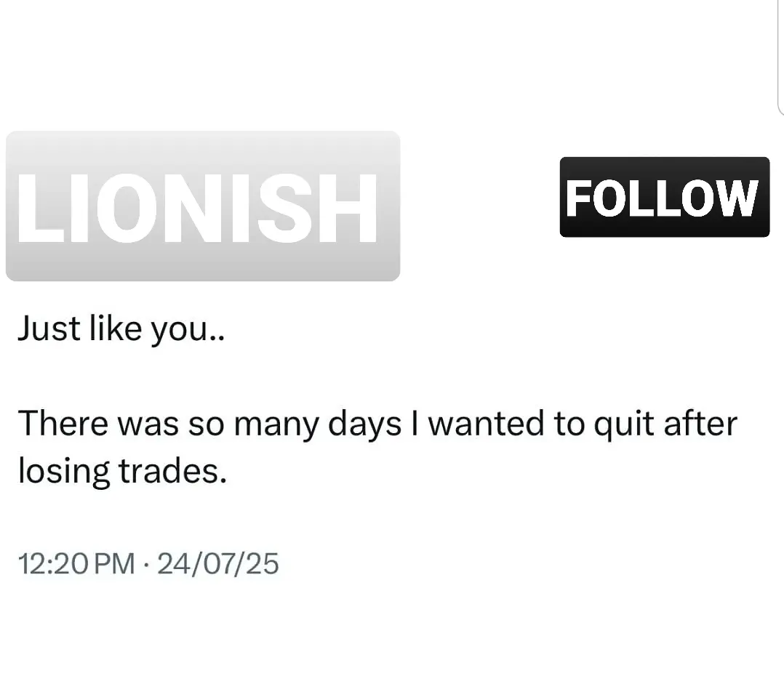Click the 24/07/25 post date

(218, 563)
